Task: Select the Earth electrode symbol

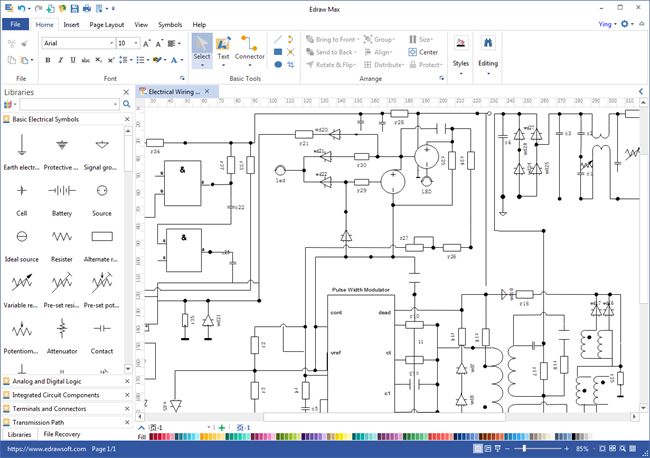Action: coord(22,145)
